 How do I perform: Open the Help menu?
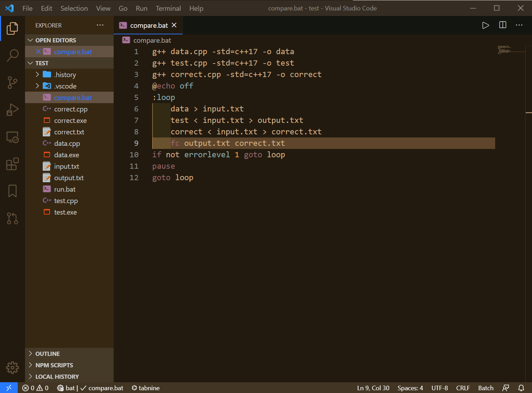tap(196, 8)
